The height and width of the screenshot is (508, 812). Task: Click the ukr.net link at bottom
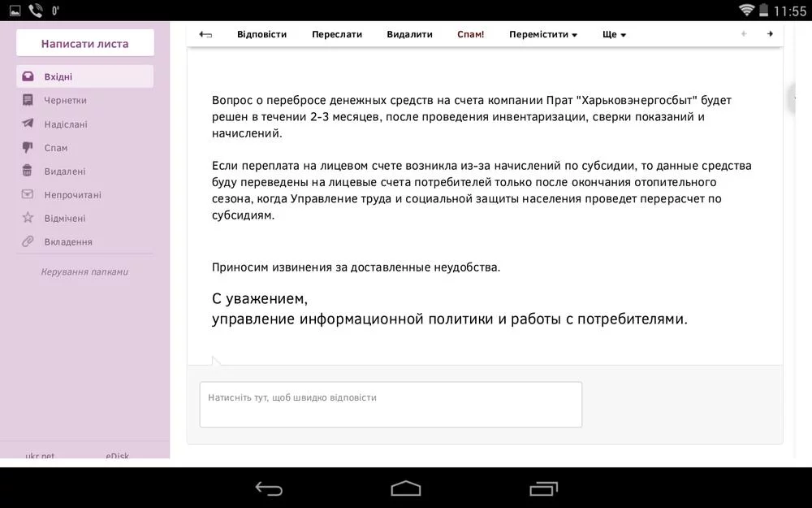click(x=40, y=455)
